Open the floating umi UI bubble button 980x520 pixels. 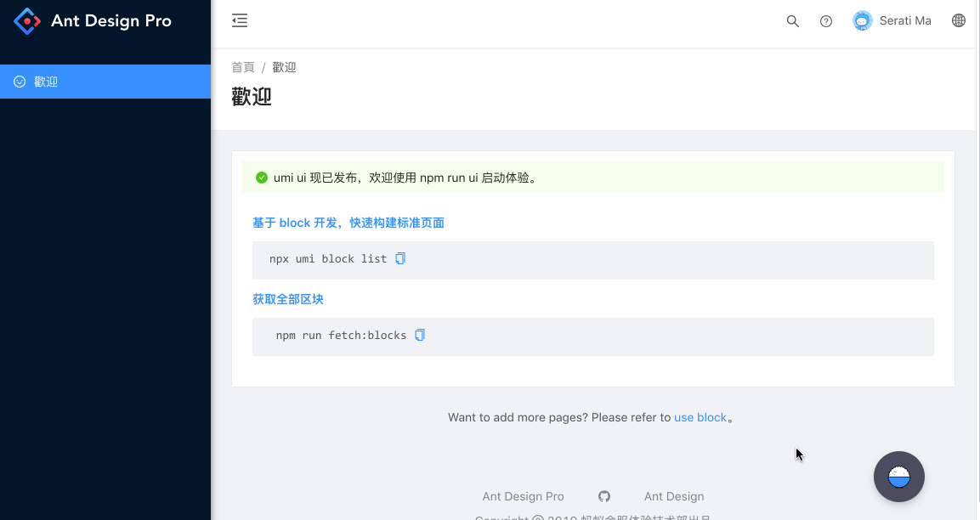pos(898,477)
